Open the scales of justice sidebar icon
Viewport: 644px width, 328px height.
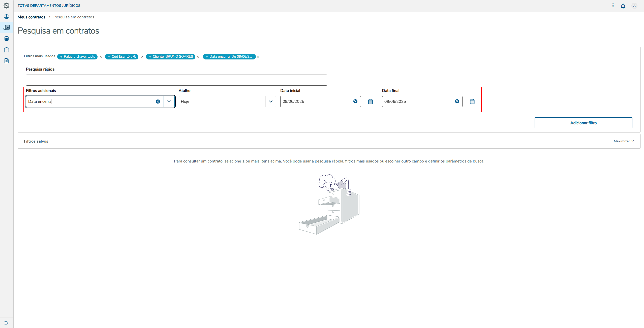(x=7, y=17)
